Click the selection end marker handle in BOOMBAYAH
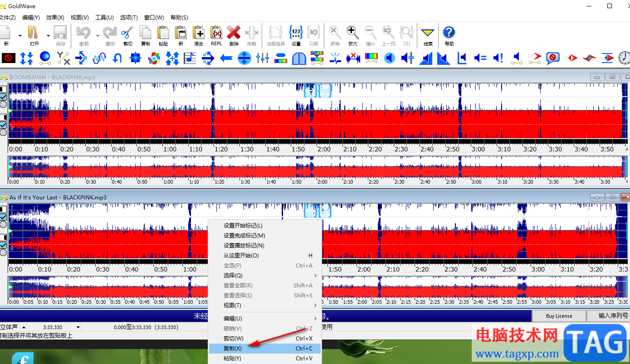 point(325,91)
